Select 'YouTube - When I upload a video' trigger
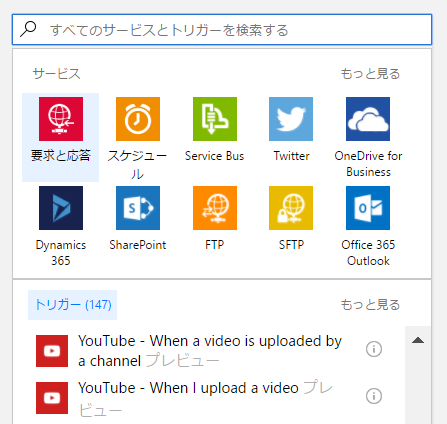Image resolution: width=447 pixels, height=424 pixels. [206, 398]
